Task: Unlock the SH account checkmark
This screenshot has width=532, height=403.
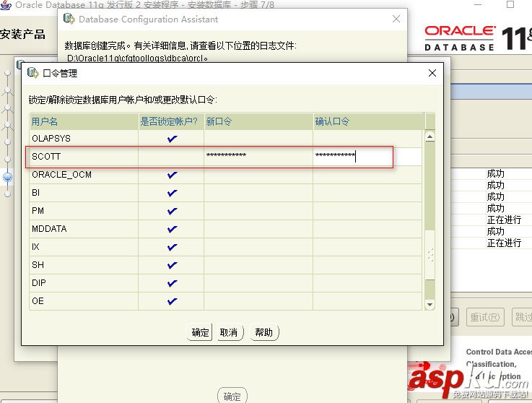Action: [x=172, y=265]
